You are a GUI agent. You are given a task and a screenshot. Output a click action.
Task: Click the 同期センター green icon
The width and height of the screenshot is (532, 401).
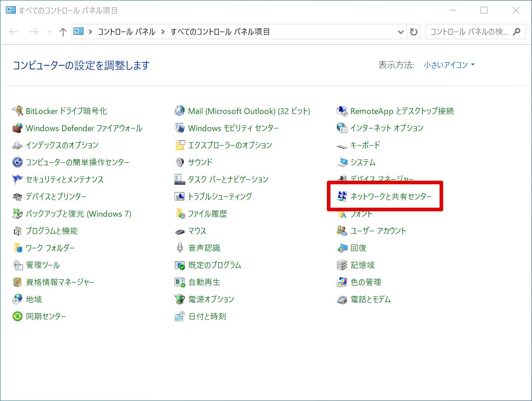(x=17, y=316)
